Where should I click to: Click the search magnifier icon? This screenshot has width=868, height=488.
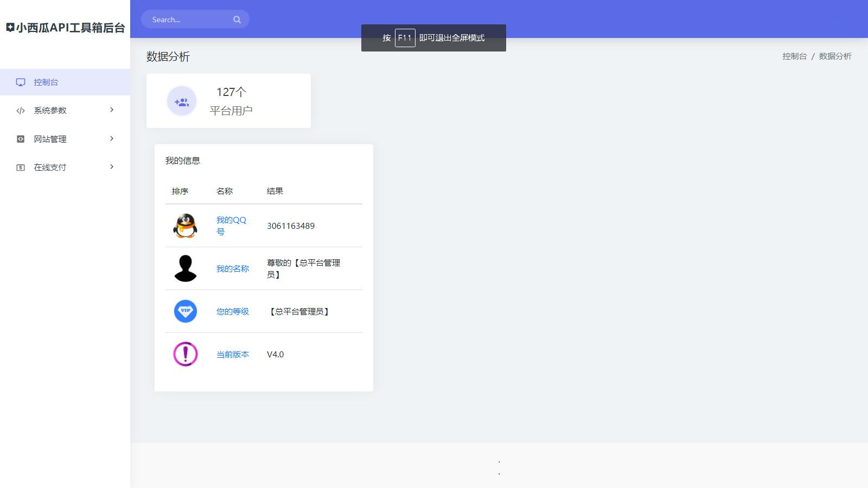[237, 20]
